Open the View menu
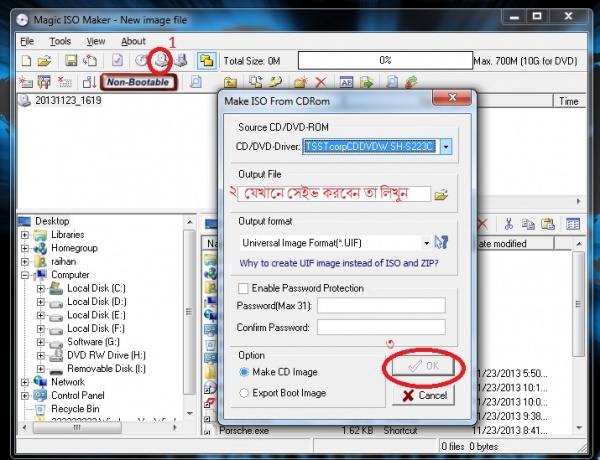This screenshot has height=460, width=600. 96,41
